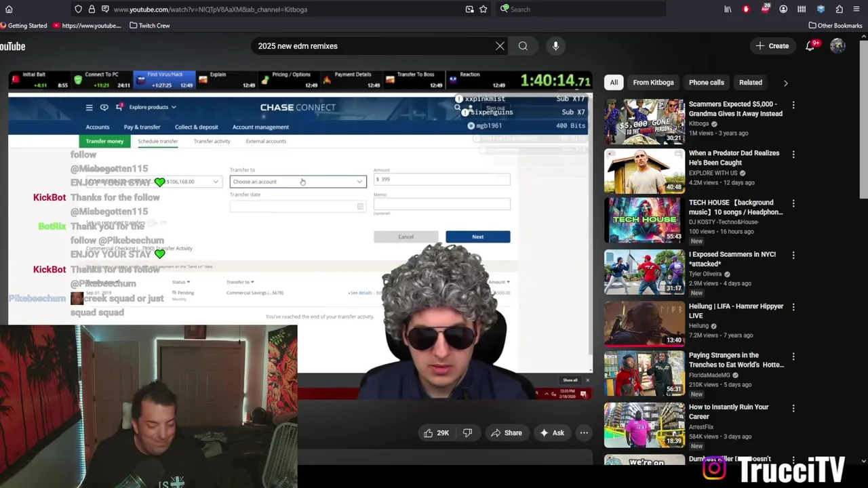
Task: Bookmark this page with the star icon
Action: (x=484, y=9)
